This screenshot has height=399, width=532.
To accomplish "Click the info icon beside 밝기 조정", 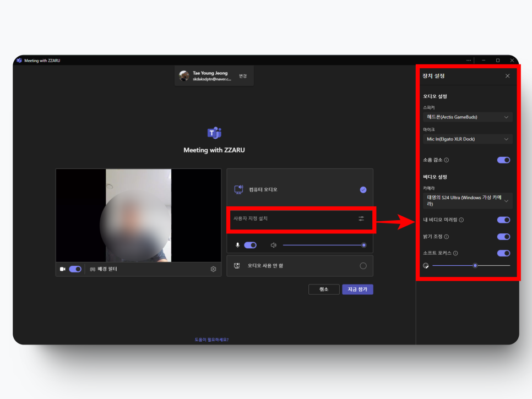I will click(x=447, y=237).
